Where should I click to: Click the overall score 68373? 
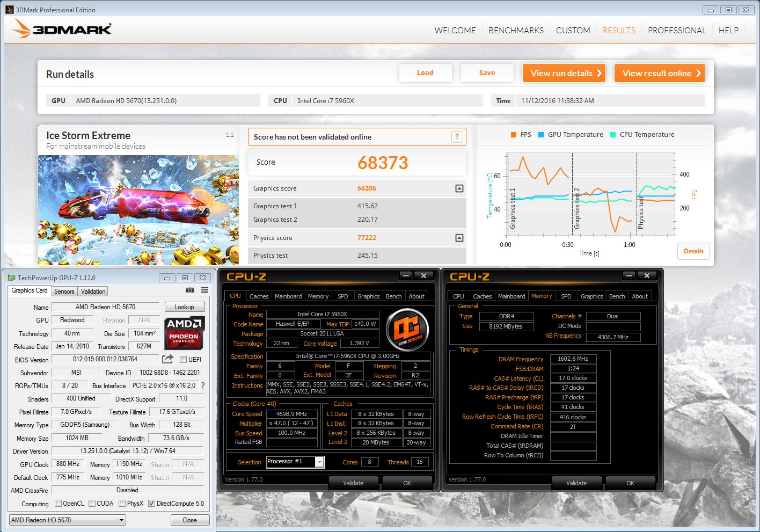pyautogui.click(x=383, y=163)
